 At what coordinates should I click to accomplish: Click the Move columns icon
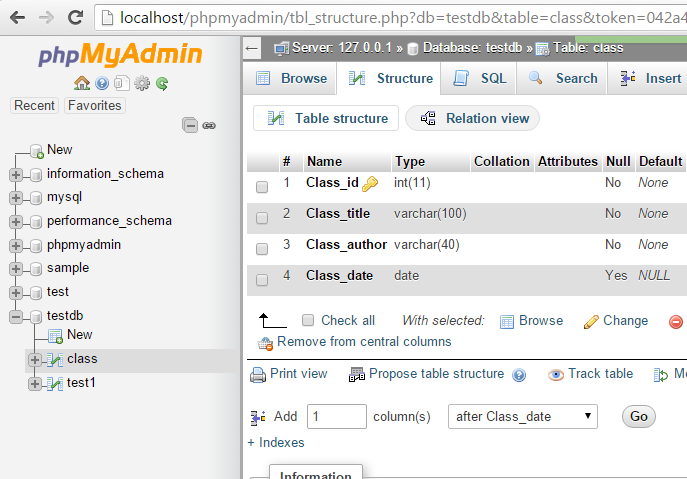coord(661,375)
